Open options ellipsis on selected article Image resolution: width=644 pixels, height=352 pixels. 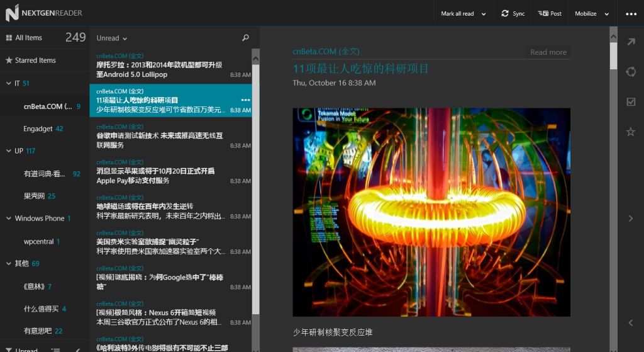pos(246,100)
